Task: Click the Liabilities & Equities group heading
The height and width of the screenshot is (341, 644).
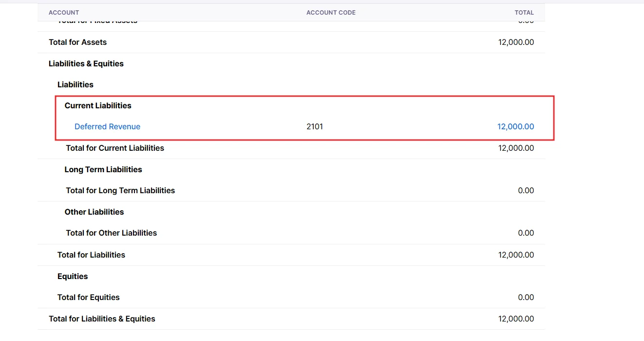Action: pyautogui.click(x=86, y=64)
